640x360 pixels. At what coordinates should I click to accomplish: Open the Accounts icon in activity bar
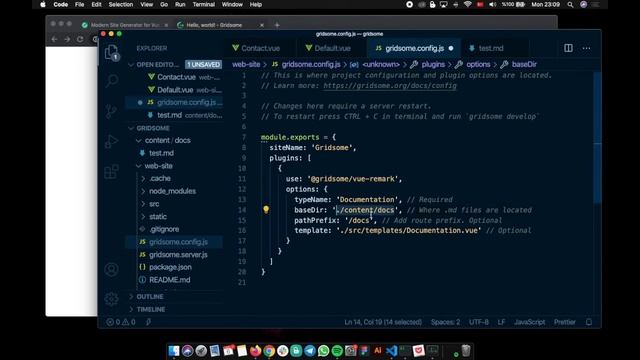tap(111, 269)
